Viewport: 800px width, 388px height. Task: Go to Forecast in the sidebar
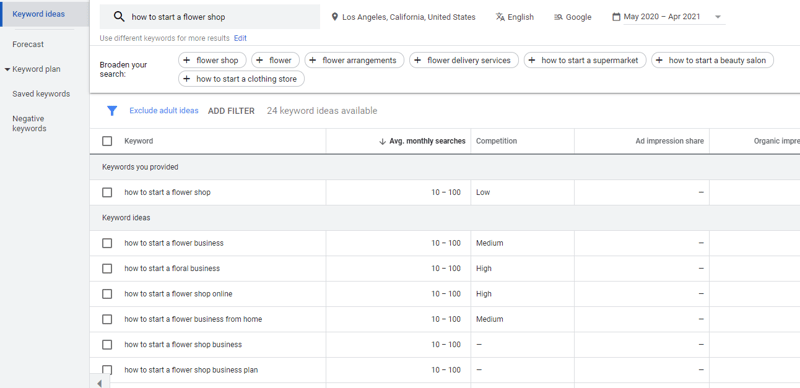(x=28, y=44)
